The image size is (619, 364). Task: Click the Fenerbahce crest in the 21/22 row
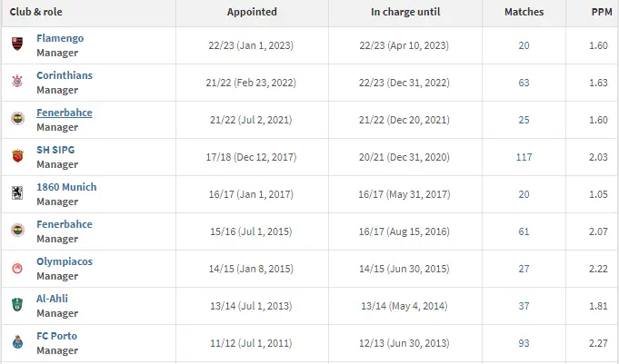coord(17,120)
